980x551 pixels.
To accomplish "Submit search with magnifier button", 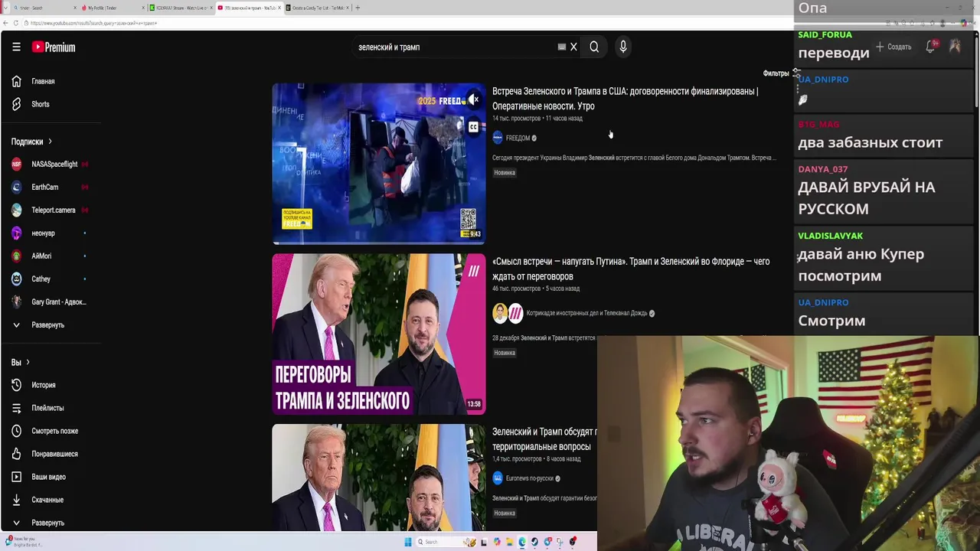I will tap(594, 47).
